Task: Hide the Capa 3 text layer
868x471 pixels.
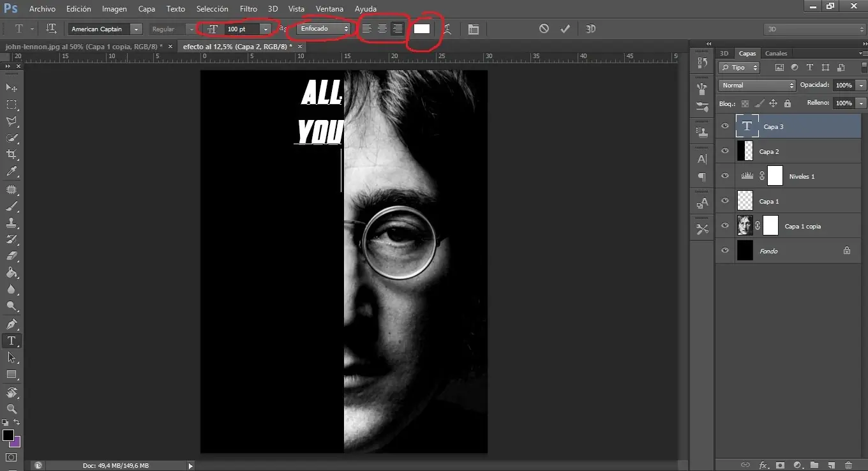Action: click(724, 126)
